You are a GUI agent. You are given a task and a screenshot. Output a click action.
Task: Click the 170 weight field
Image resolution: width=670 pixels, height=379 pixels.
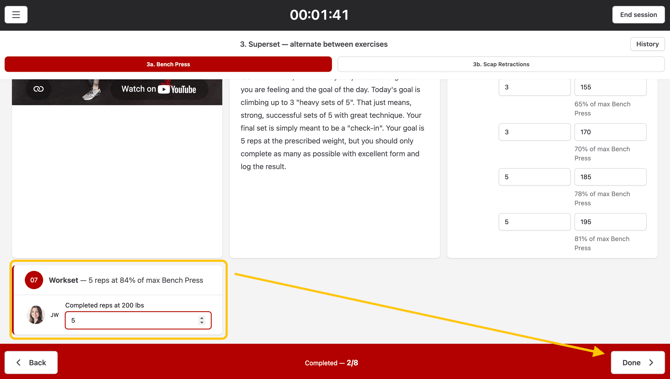tap(610, 132)
